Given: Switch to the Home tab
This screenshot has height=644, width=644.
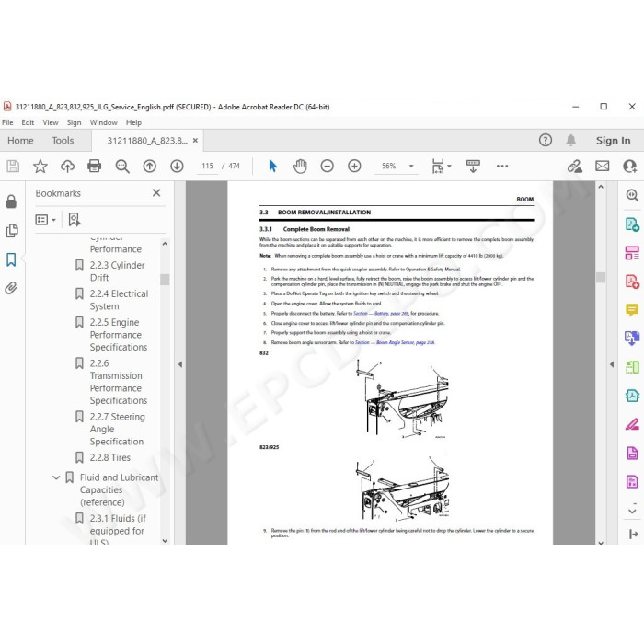Looking at the screenshot, I should pyautogui.click(x=20, y=141).
